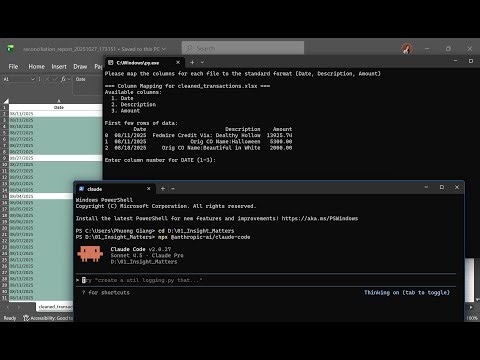This screenshot has width=480, height=360.
Task: Click the formula bar enter checkmark icon
Action: (55, 79)
